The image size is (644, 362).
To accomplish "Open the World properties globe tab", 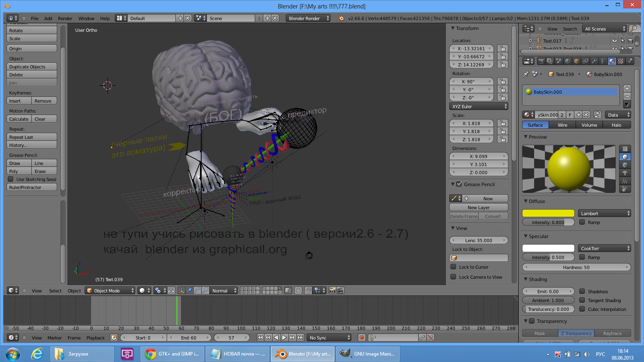I will click(x=568, y=61).
